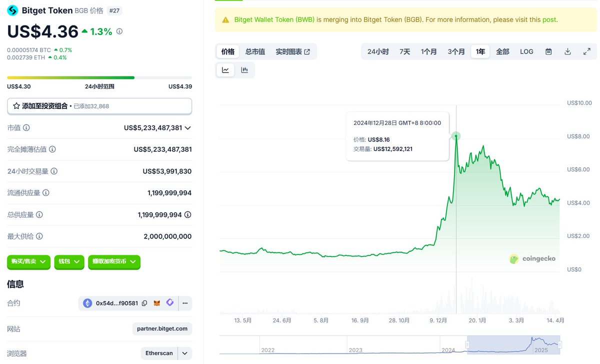Viewport: 600px width, 364px height.
Task: Click the 2022 label in the navigator timeline
Action: click(268, 350)
